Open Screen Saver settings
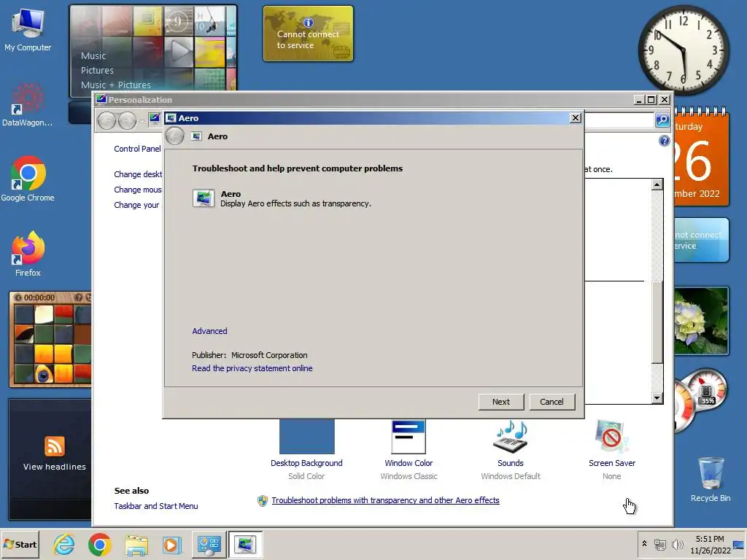 click(612, 451)
